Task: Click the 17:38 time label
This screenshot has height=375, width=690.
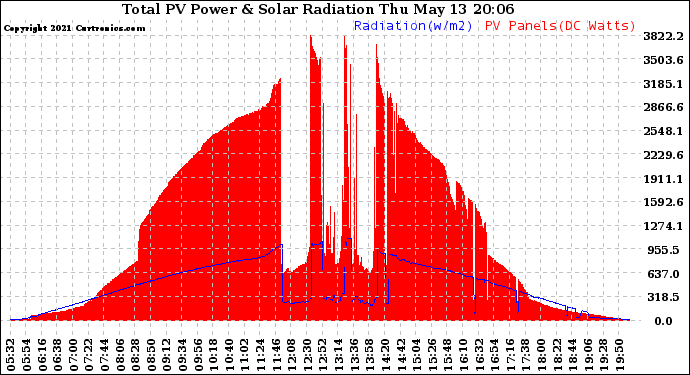Action: tap(527, 355)
